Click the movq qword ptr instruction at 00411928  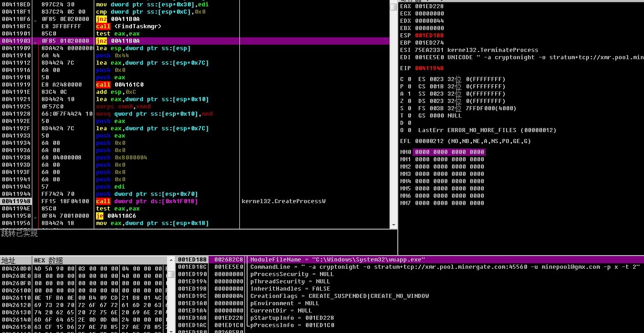[155, 114]
